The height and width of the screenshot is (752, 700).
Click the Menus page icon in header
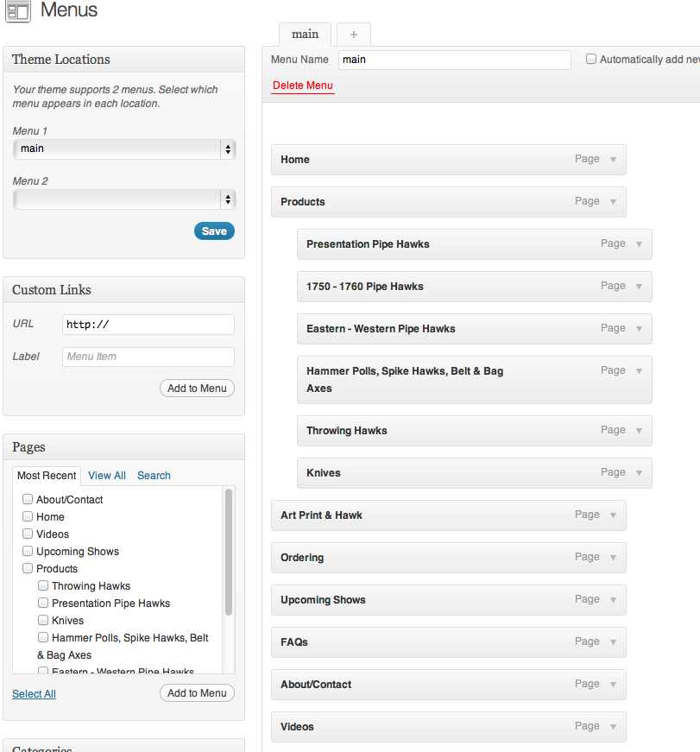18,10
